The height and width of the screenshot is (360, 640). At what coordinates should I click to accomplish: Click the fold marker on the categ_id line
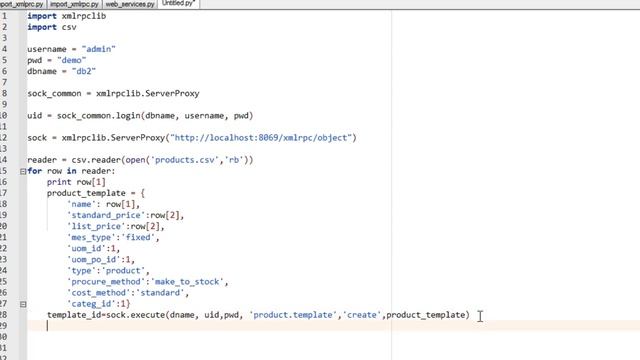coord(23,304)
